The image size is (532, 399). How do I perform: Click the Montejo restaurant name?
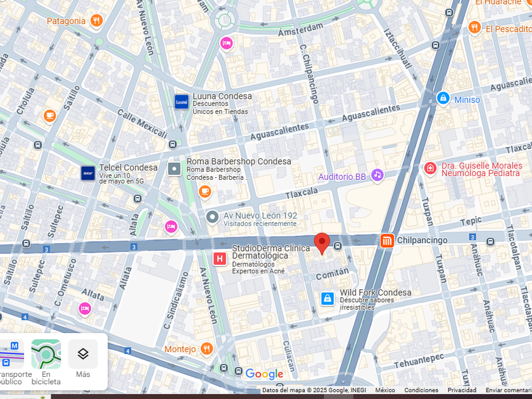tap(180, 349)
